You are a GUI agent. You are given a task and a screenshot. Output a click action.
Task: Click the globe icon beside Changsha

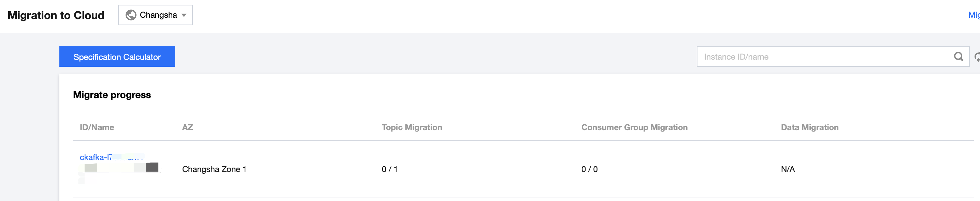click(x=131, y=15)
